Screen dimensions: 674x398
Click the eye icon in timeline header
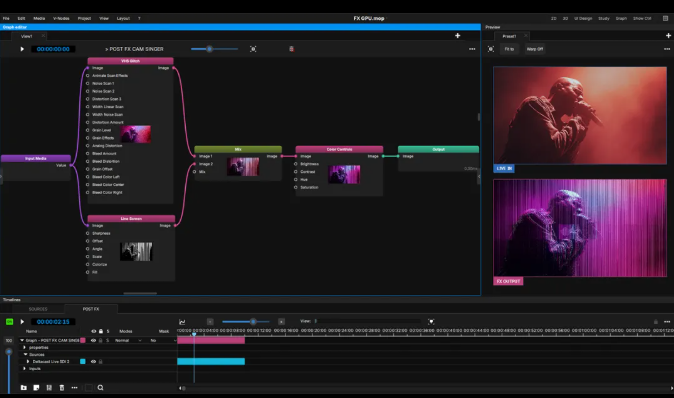(x=93, y=331)
